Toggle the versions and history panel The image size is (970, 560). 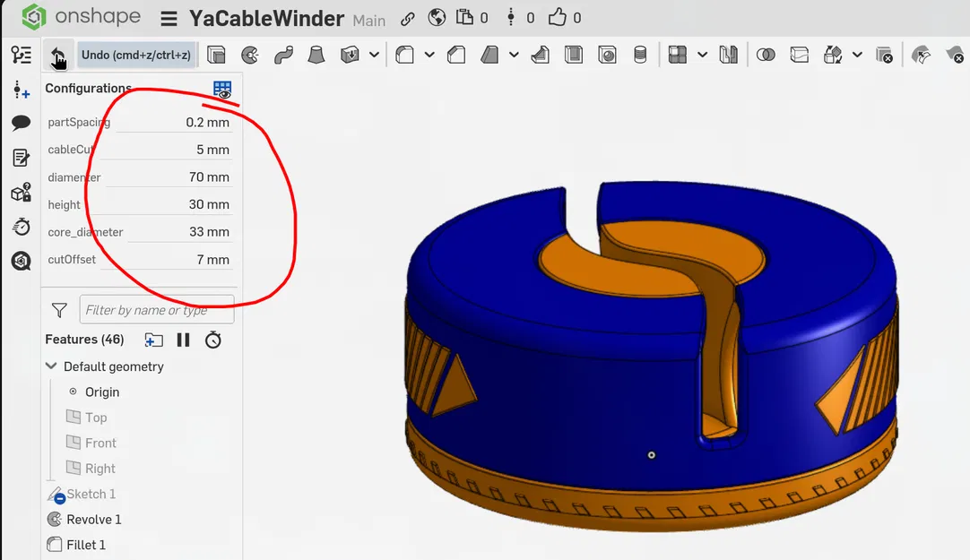21,227
